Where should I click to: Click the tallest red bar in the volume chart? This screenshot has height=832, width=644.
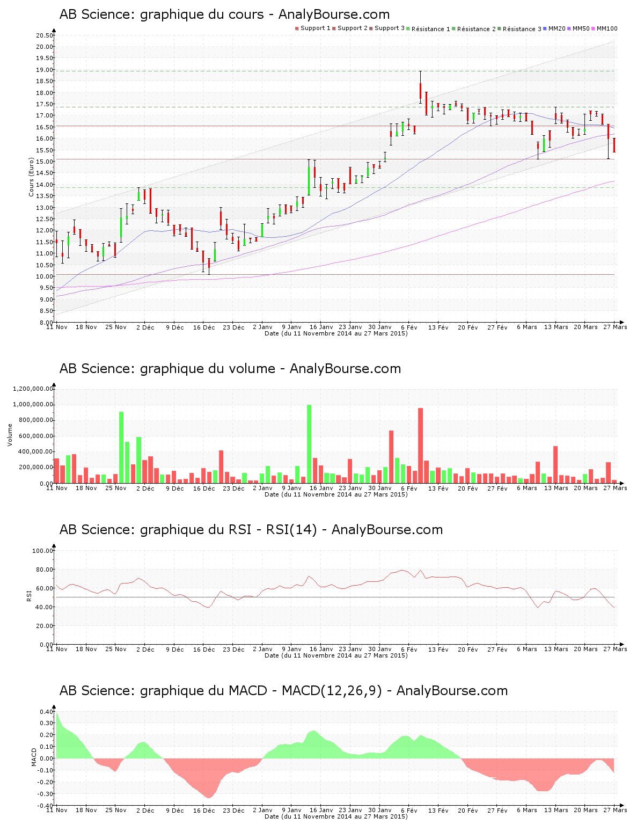tap(421, 446)
